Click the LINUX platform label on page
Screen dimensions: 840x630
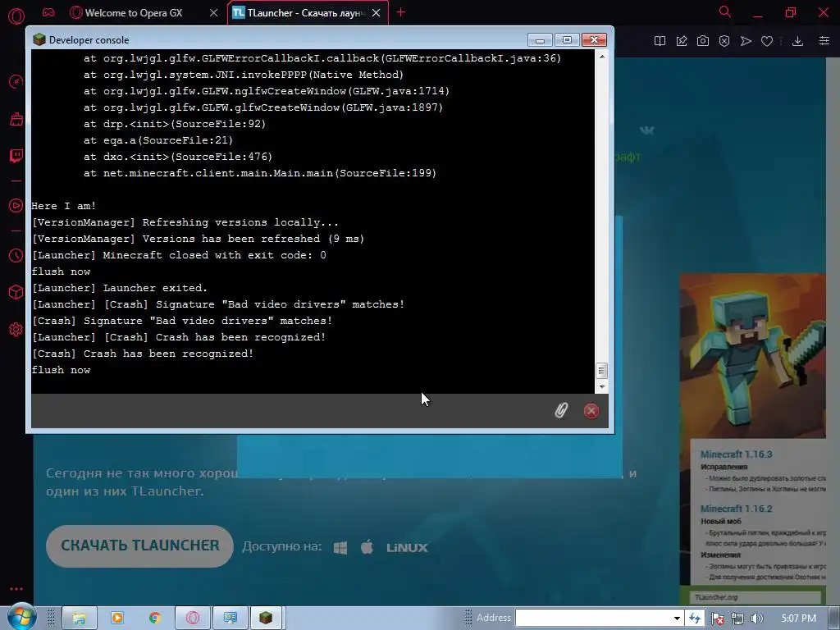(x=407, y=547)
